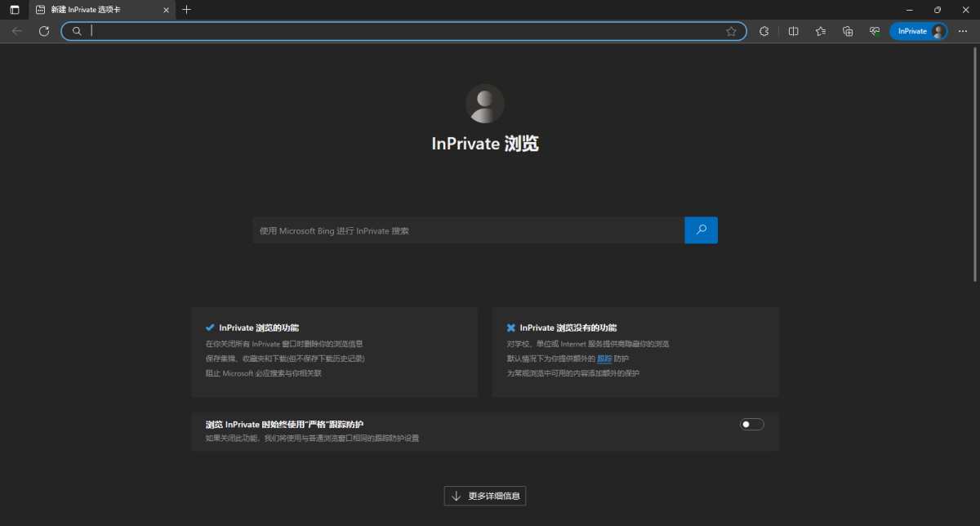Expand 更多详细信息 section

pos(485,496)
